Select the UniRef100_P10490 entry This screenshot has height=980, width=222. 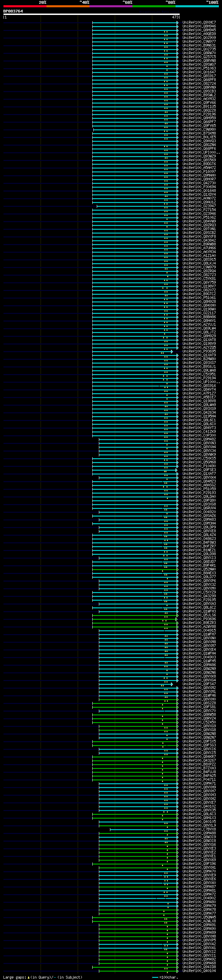tap(199, 466)
